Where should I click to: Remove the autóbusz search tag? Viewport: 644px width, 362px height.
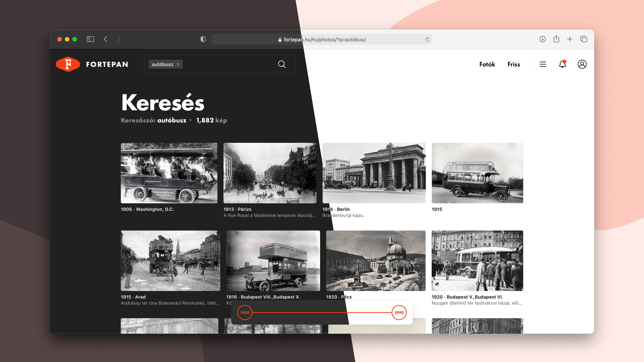pyautogui.click(x=178, y=64)
